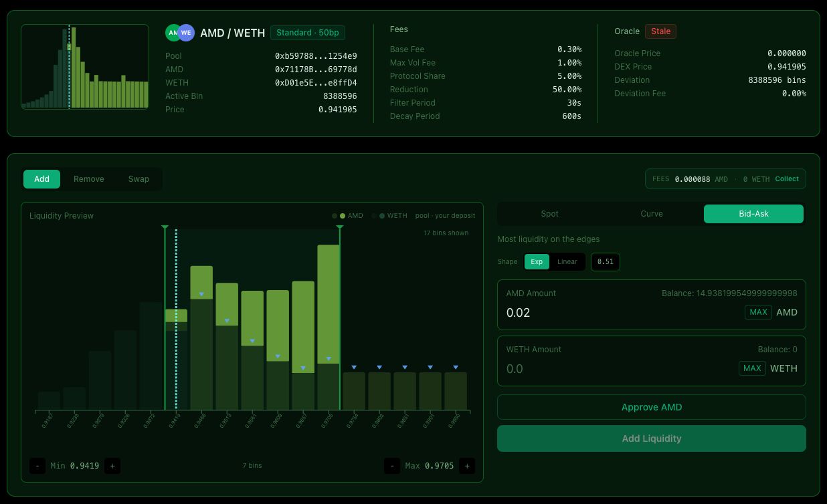
Task: Collect accrued fees
Action: 787,179
